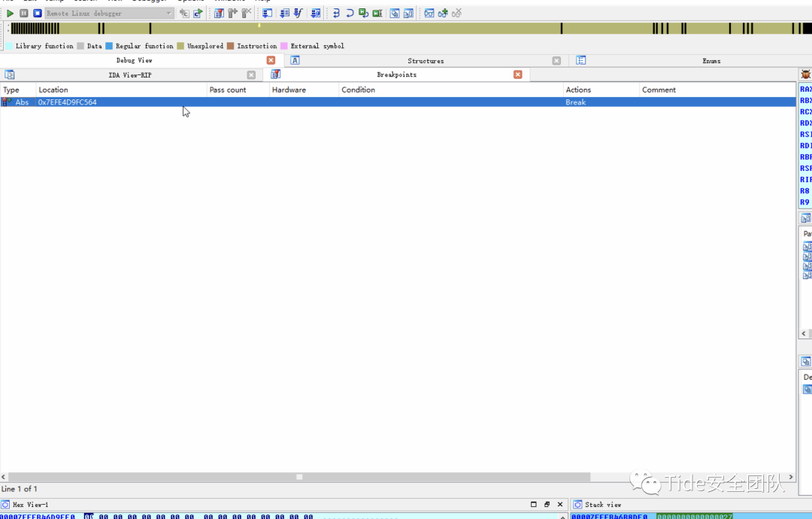Close the Breakpoints tab

518,74
